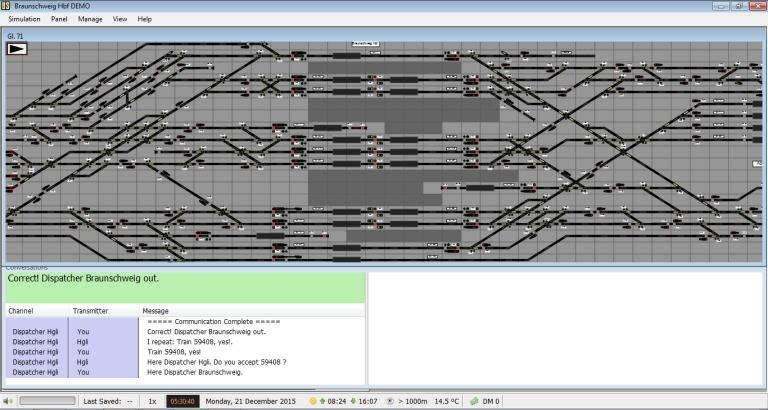Click the DM 0 money icon

pos(474,401)
